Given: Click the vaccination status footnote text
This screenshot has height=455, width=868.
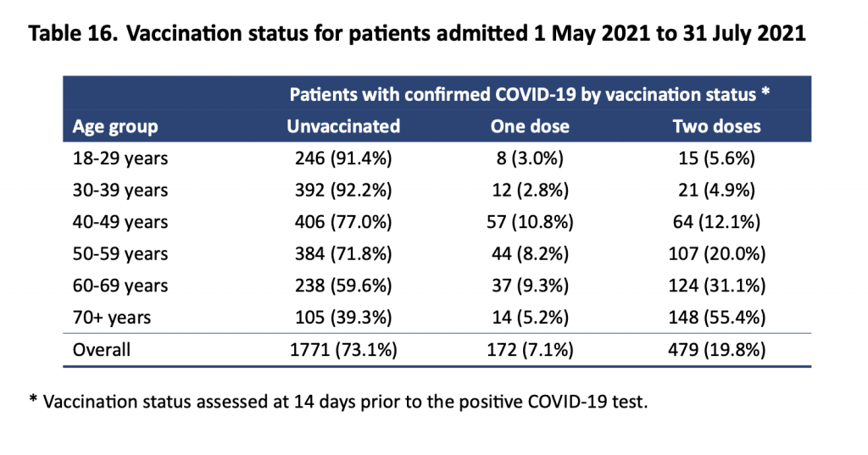Looking at the screenshot, I should pos(338,402).
